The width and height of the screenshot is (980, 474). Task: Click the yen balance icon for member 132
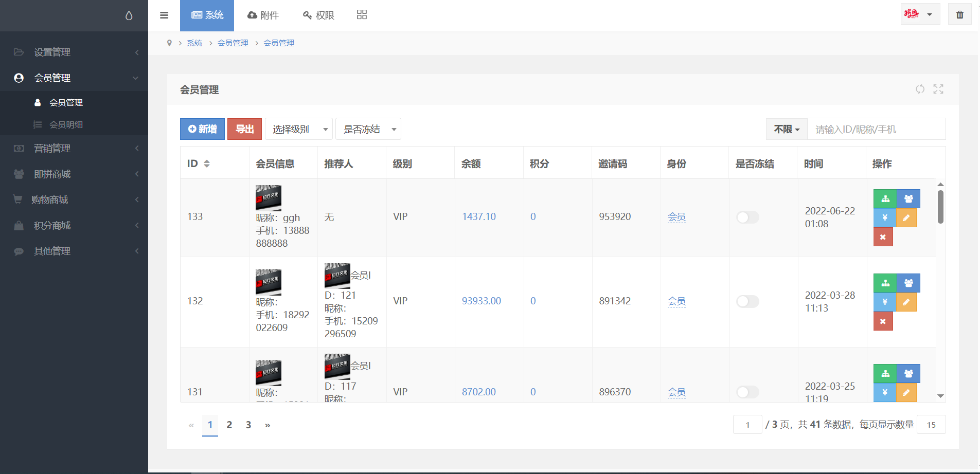point(885,302)
